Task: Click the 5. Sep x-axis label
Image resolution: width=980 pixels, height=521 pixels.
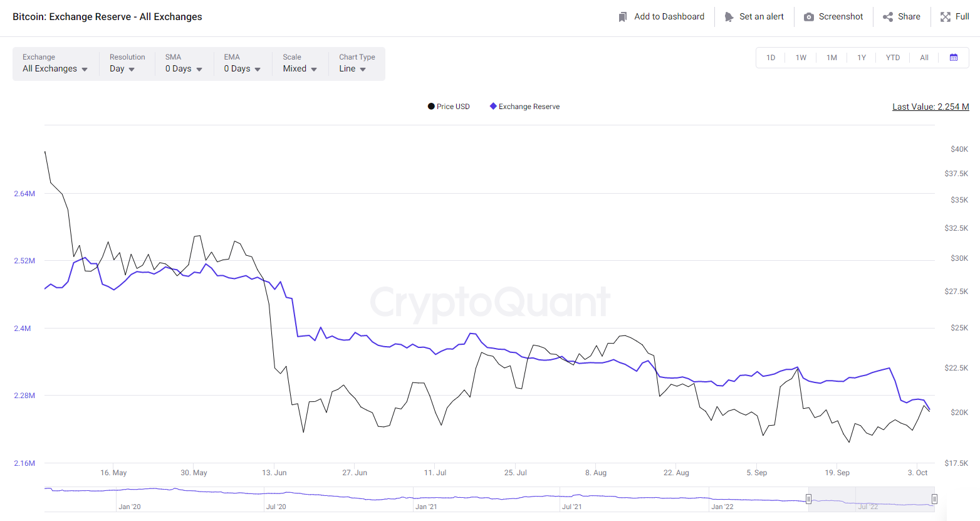Action: 757,473
